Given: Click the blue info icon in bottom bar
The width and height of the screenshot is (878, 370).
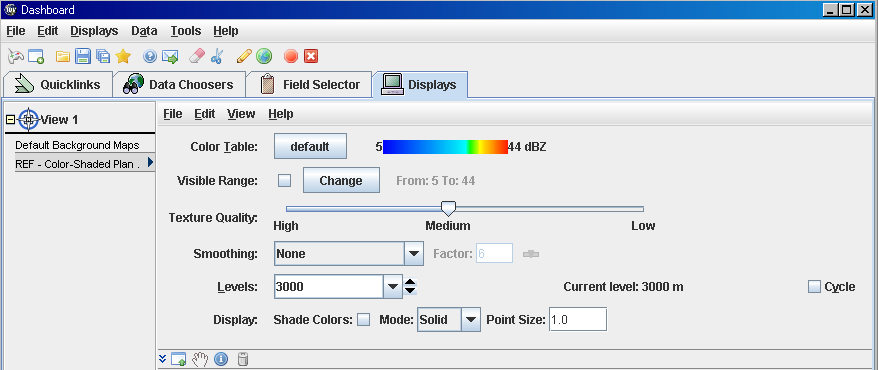Looking at the screenshot, I should pos(221,359).
